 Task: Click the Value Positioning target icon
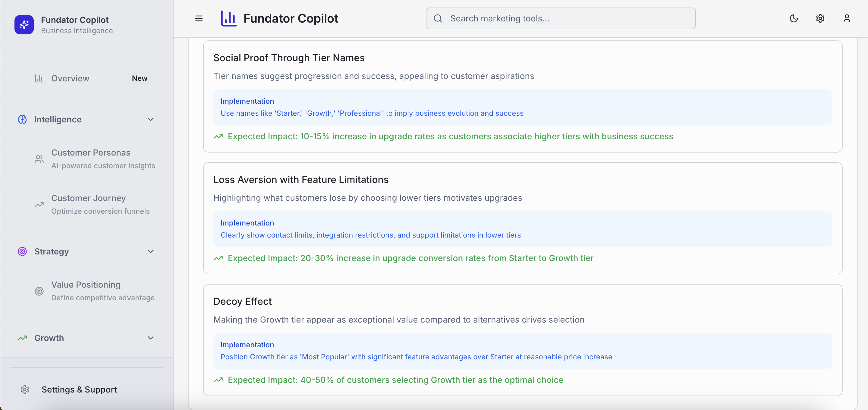(39, 291)
